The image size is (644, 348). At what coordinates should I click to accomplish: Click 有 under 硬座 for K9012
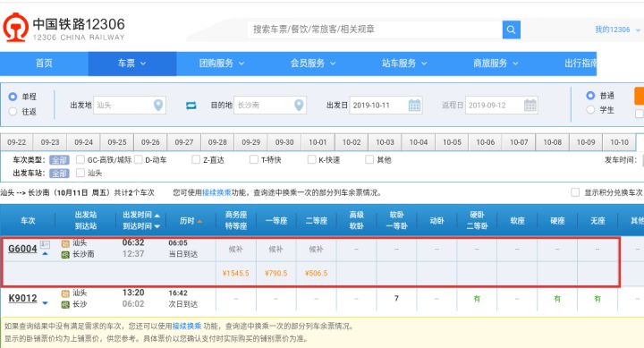(x=557, y=299)
